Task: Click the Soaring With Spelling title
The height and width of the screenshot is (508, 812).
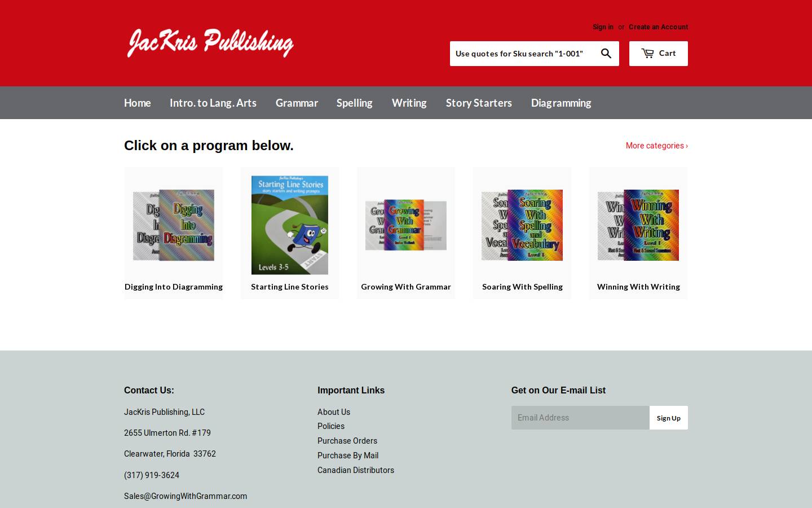Action: coord(522,287)
